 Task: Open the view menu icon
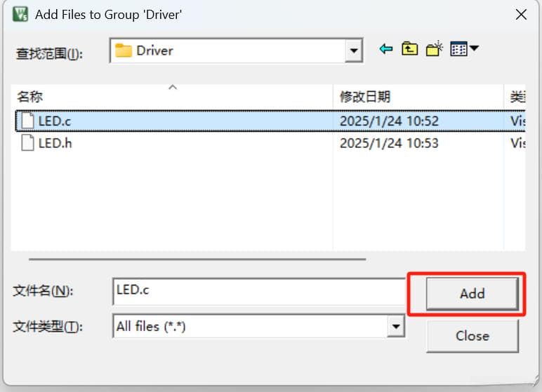[458, 48]
